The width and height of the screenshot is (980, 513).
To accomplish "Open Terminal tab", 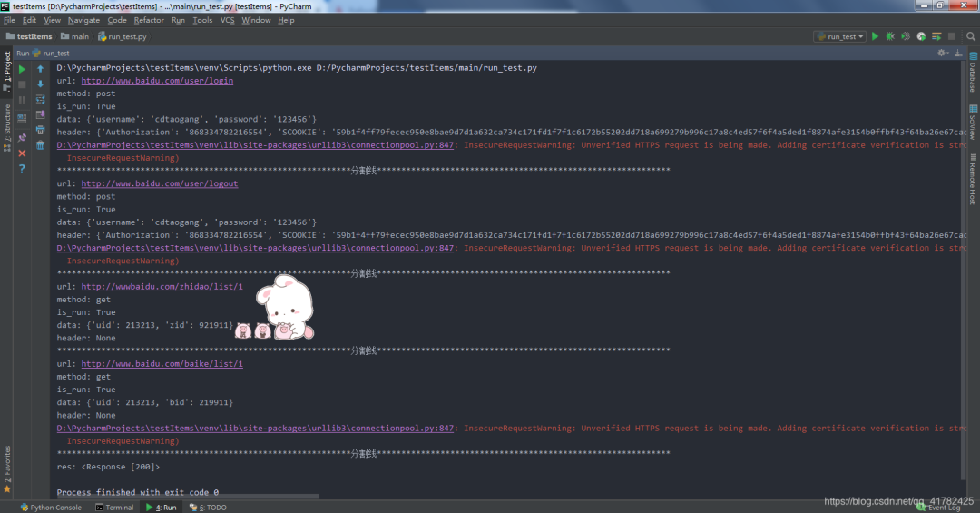I will pos(114,508).
